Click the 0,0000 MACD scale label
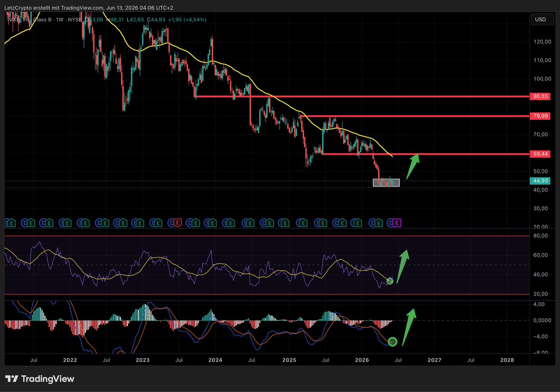560x392 pixels. pos(543,321)
